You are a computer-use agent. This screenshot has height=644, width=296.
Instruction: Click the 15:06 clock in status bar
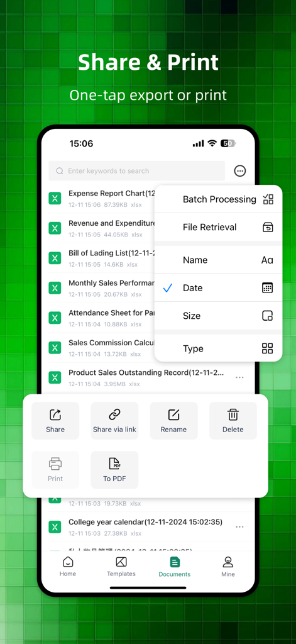coord(81,143)
